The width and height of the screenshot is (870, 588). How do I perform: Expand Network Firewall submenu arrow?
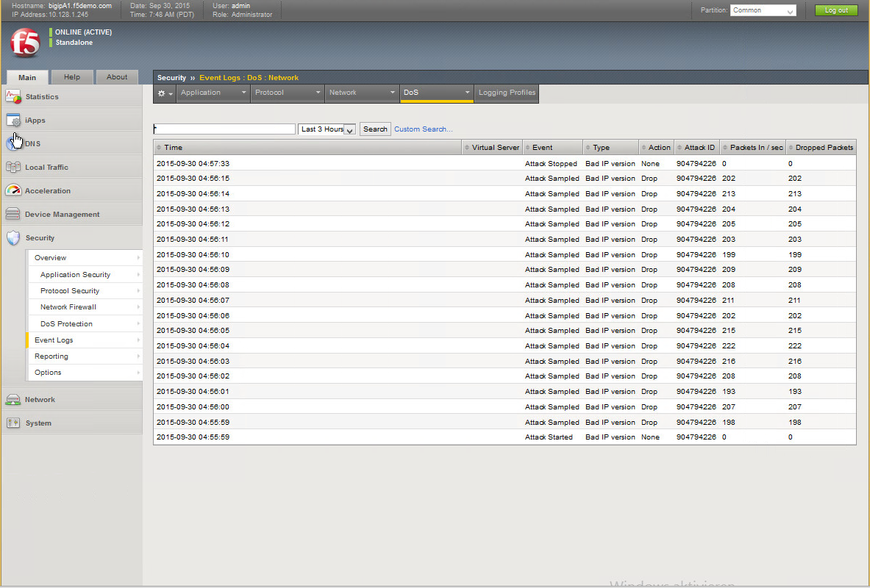pos(138,306)
